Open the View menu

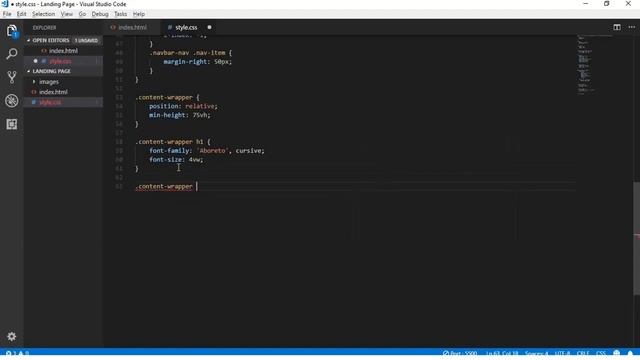point(67,14)
